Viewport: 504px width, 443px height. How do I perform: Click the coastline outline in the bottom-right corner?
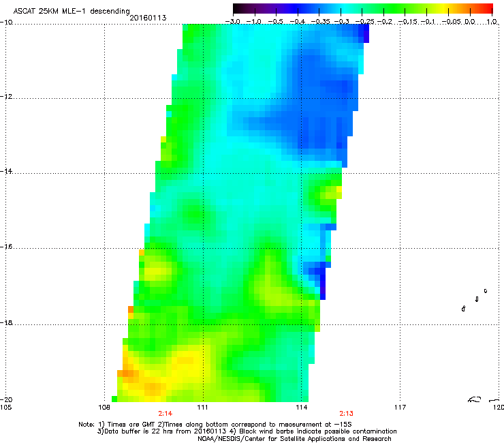(x=484, y=399)
